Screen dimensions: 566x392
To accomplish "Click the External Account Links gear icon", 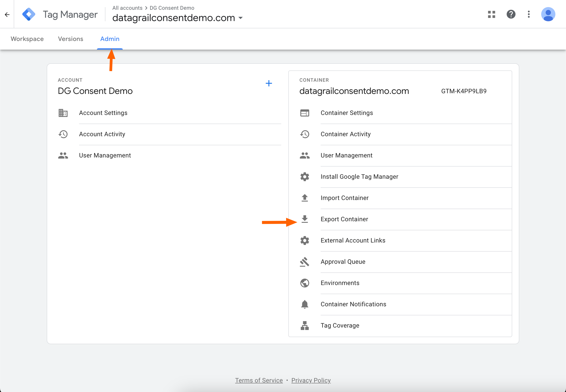I will pyautogui.click(x=304, y=241).
